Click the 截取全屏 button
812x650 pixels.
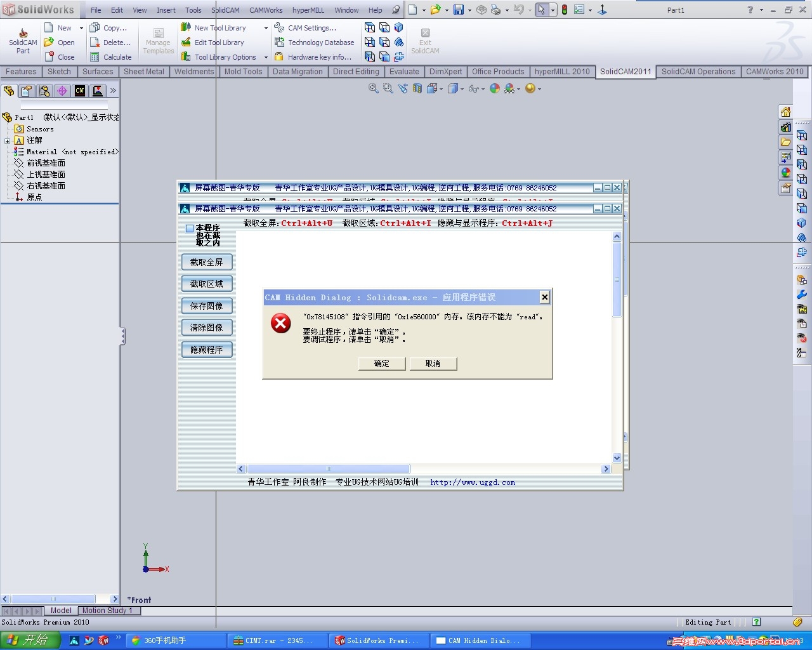click(207, 262)
